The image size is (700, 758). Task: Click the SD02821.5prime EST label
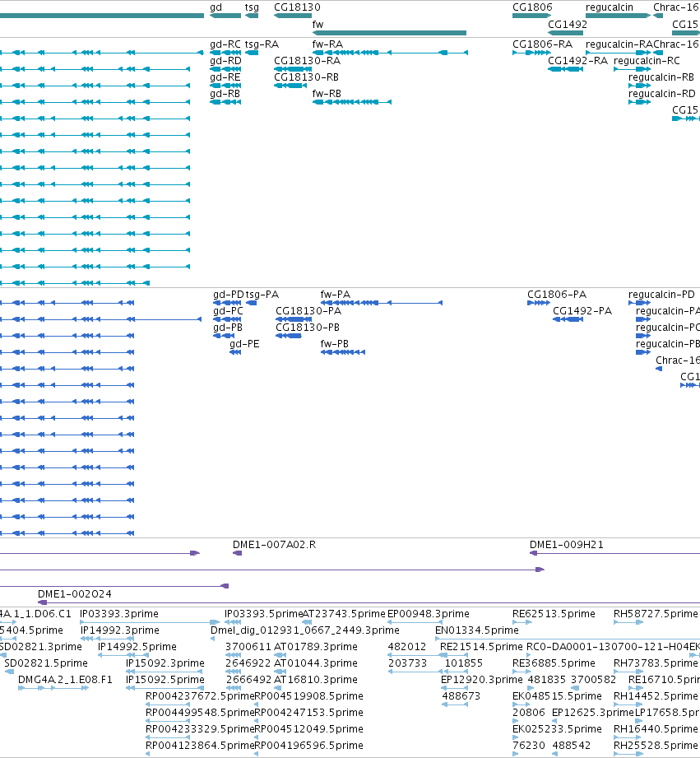(46, 663)
